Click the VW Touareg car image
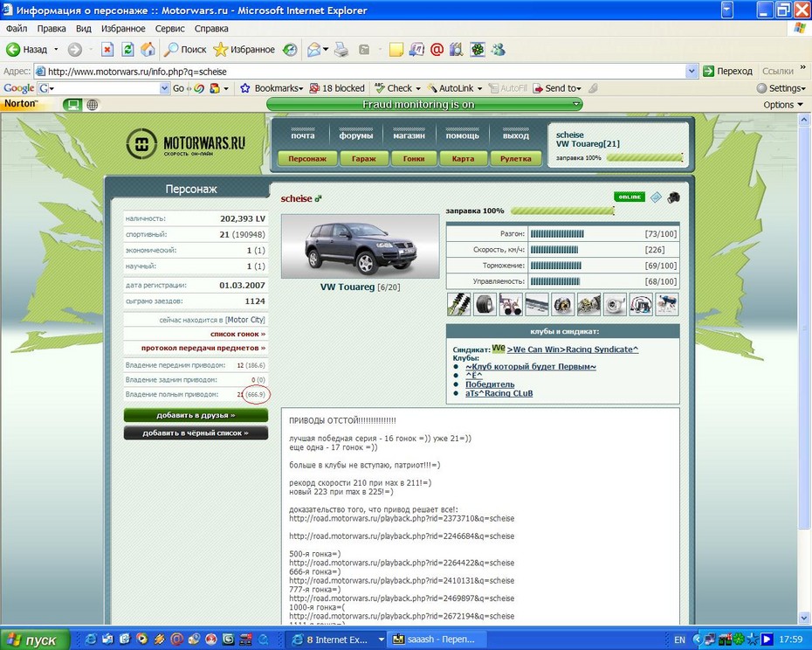Image resolution: width=812 pixels, height=650 pixels. [x=360, y=246]
